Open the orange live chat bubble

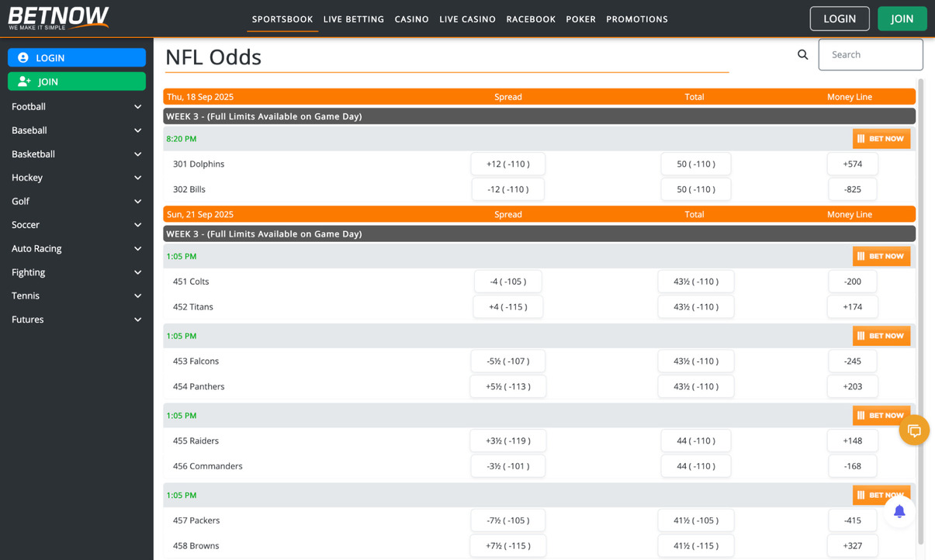[914, 430]
